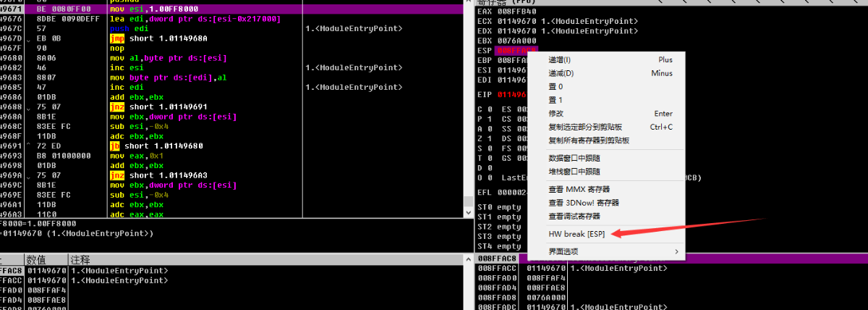Image resolution: width=868 pixels, height=310 pixels.
Task: Open 查看 3DNow! 寄存器 option
Action: (x=606, y=203)
